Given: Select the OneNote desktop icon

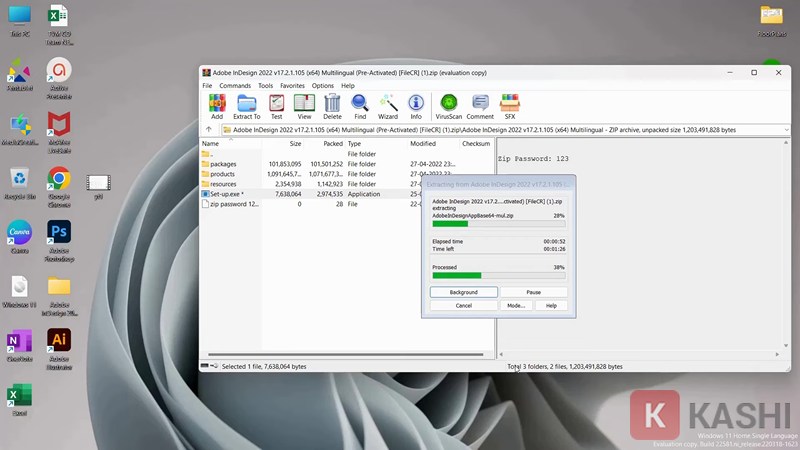Looking at the screenshot, I should [20, 345].
